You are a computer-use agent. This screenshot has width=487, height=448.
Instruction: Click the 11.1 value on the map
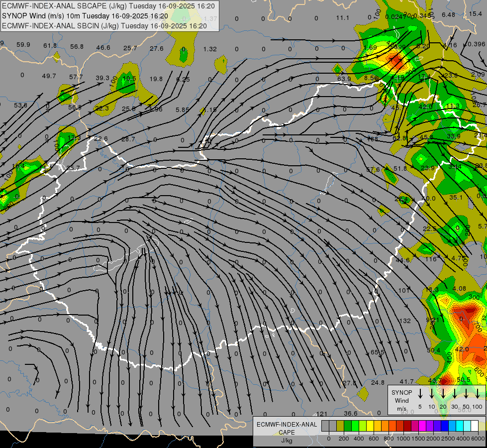pyautogui.click(x=343, y=18)
